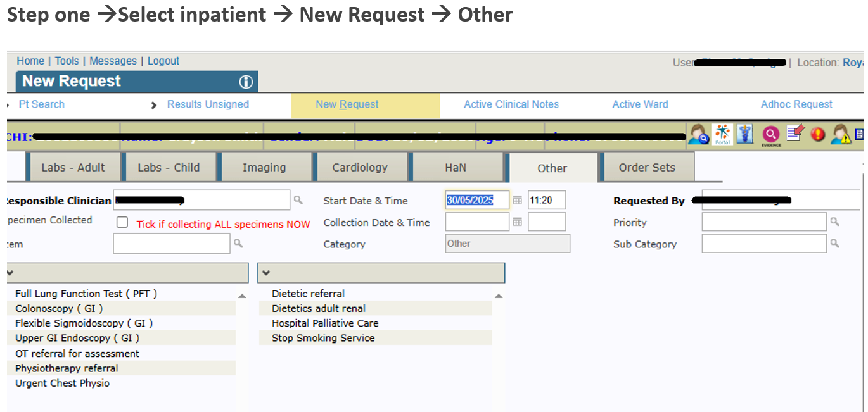This screenshot has height=412, width=868.
Task: Click the Portal icon
Action: [722, 134]
